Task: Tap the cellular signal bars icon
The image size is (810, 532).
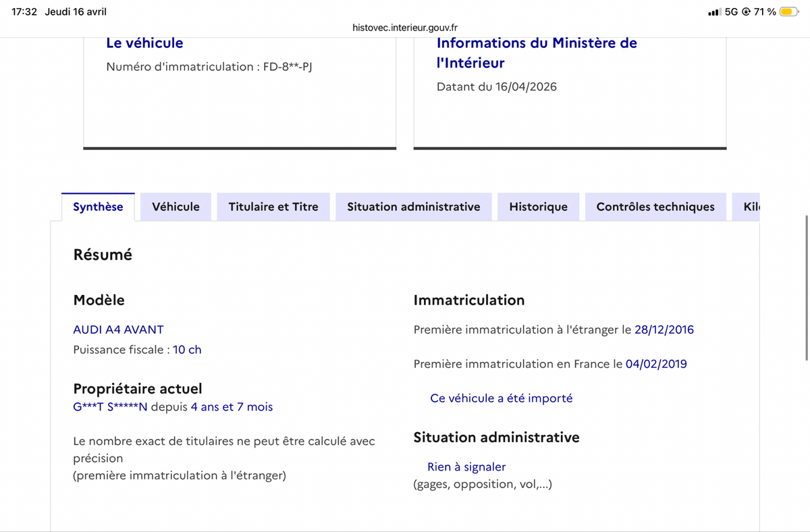Action: coord(715,12)
